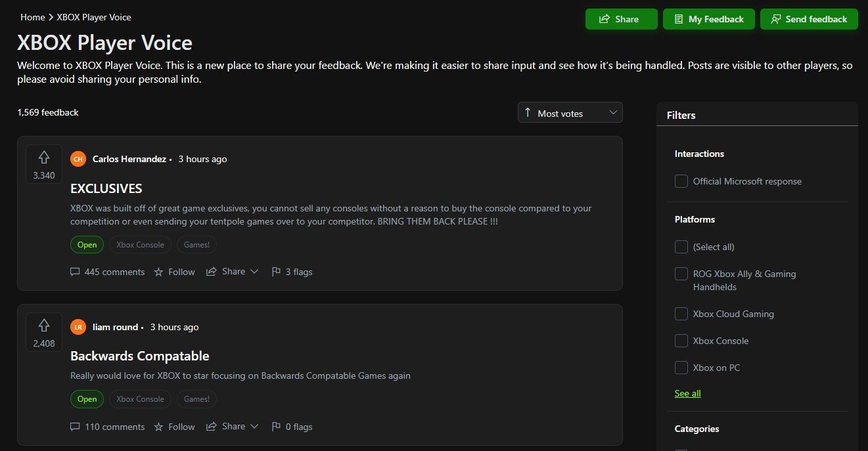Click Xbox Console tag on Backwards Compatable
This screenshot has width=868, height=451.
141,399
